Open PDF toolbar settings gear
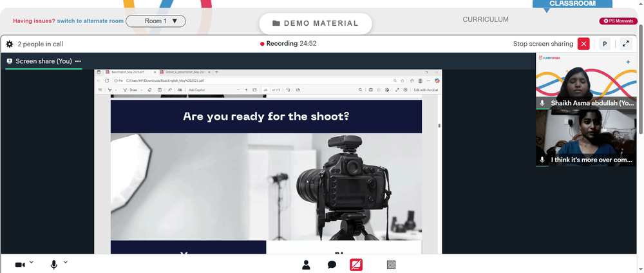Image resolution: width=644 pixels, height=273 pixels. click(x=405, y=90)
